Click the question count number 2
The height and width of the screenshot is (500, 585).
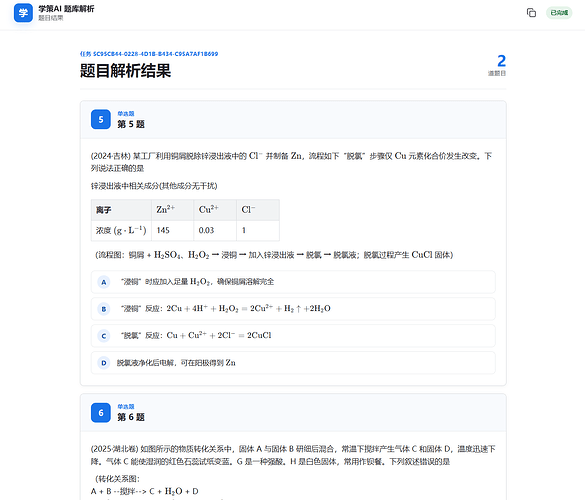pos(501,61)
